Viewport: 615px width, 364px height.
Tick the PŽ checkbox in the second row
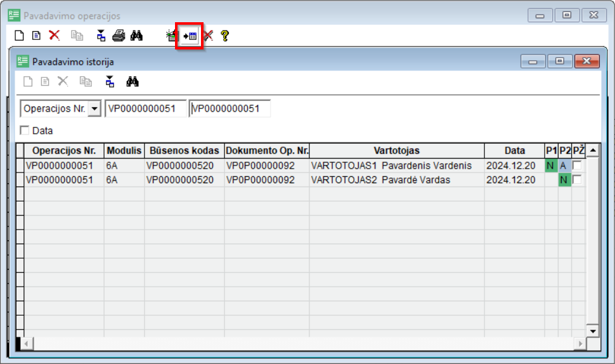point(577,180)
